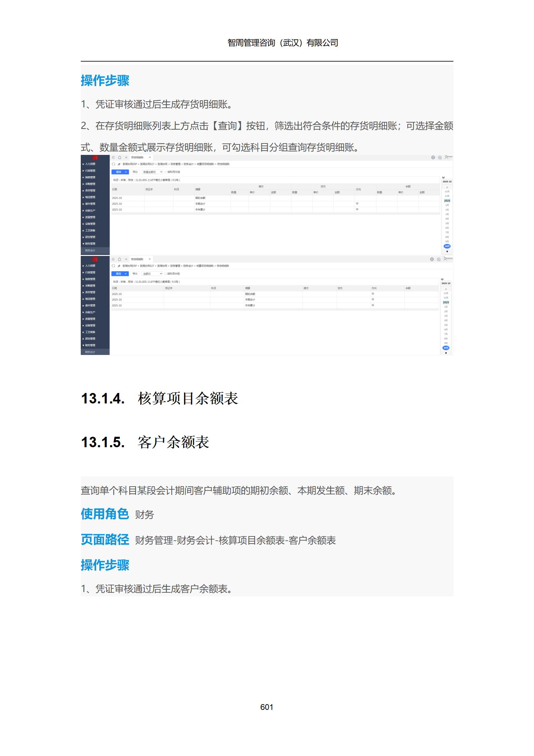Click the refresh icon in 数量金额式 screenshot
The width and height of the screenshot is (534, 756).
click(x=113, y=164)
